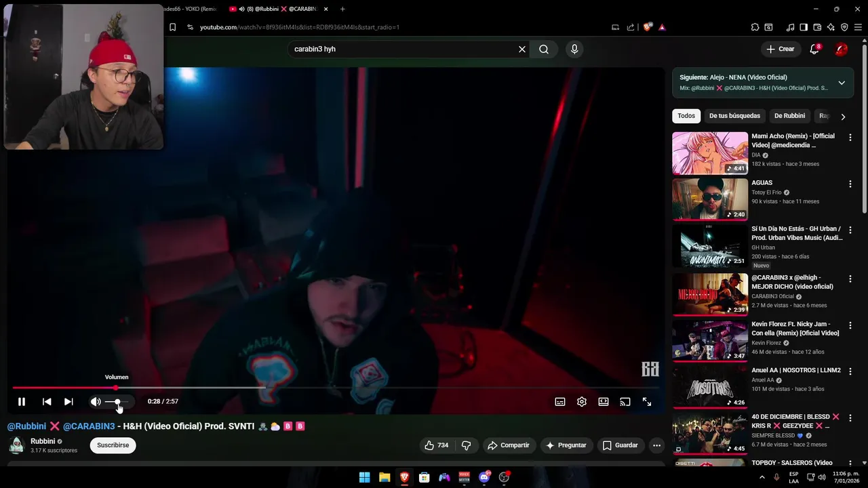The width and height of the screenshot is (868, 488).
Task: Enter fullscreen mode
Action: click(647, 402)
